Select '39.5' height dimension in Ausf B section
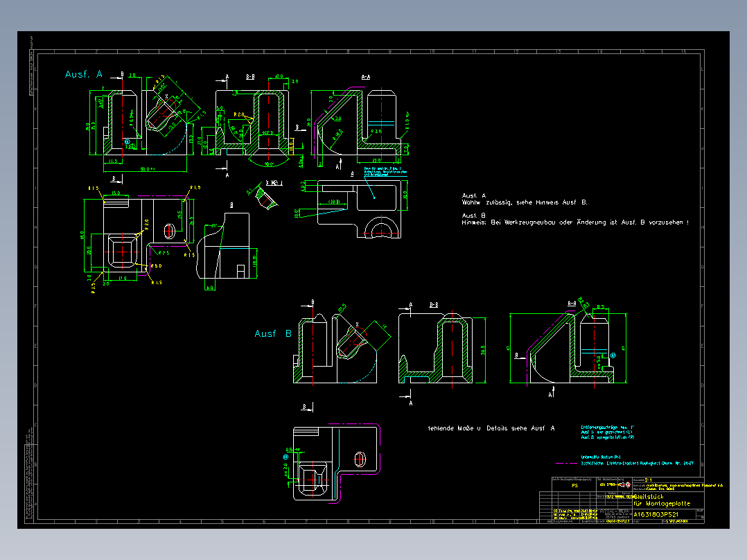 (x=482, y=350)
